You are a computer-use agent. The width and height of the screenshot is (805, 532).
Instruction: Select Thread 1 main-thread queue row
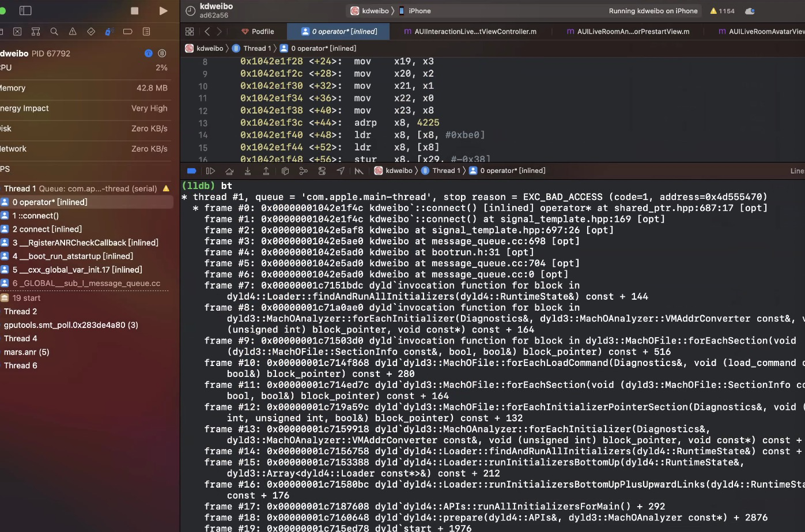coord(86,188)
